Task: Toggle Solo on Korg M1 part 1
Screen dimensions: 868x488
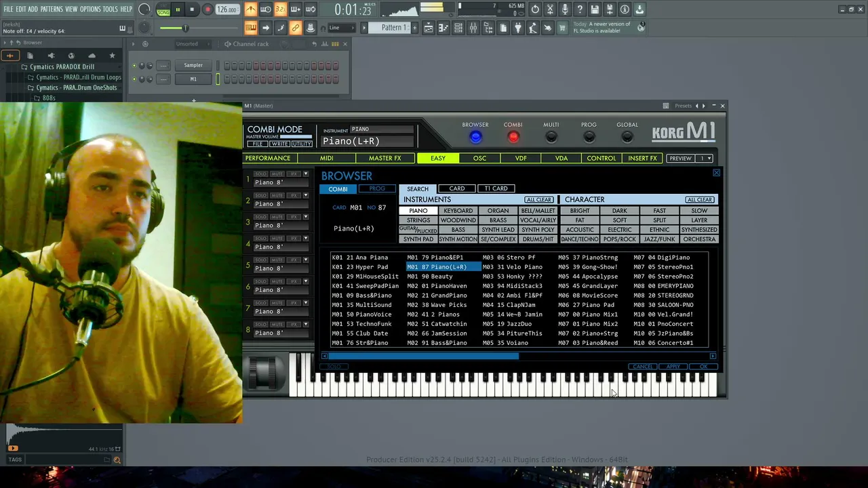Action: [260, 174]
